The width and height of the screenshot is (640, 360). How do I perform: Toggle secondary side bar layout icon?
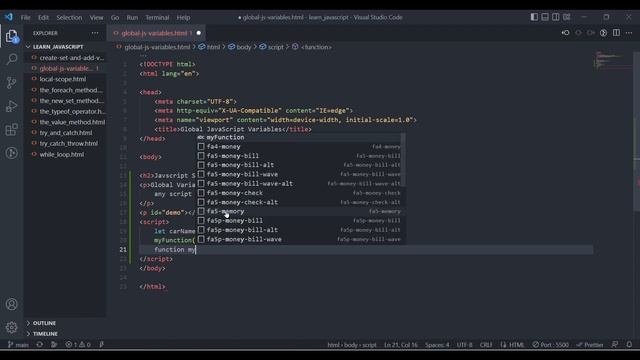pos(556,17)
